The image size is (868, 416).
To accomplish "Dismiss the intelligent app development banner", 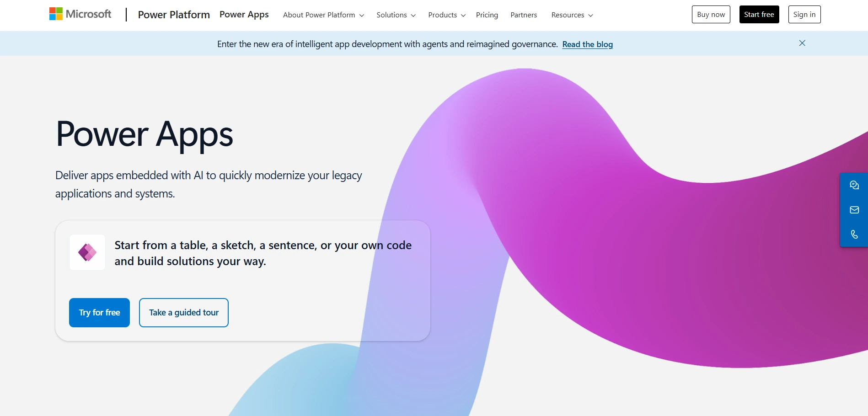I will click(x=802, y=43).
